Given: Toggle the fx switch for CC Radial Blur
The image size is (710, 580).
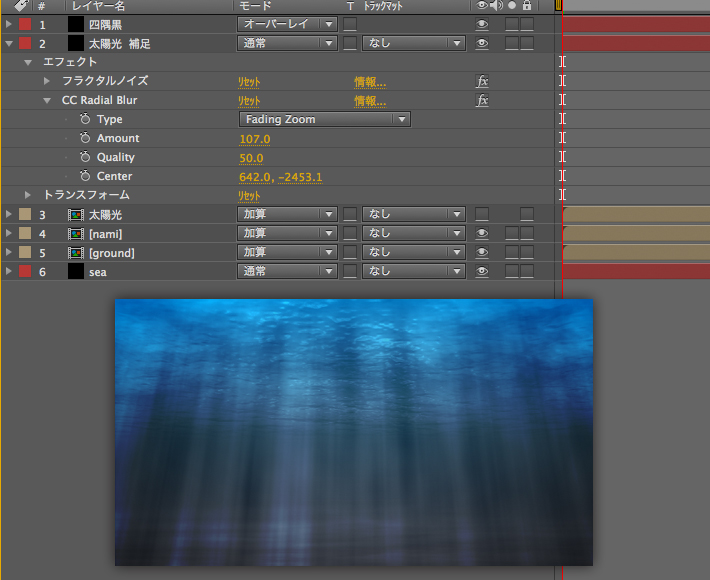Looking at the screenshot, I should pos(482,100).
